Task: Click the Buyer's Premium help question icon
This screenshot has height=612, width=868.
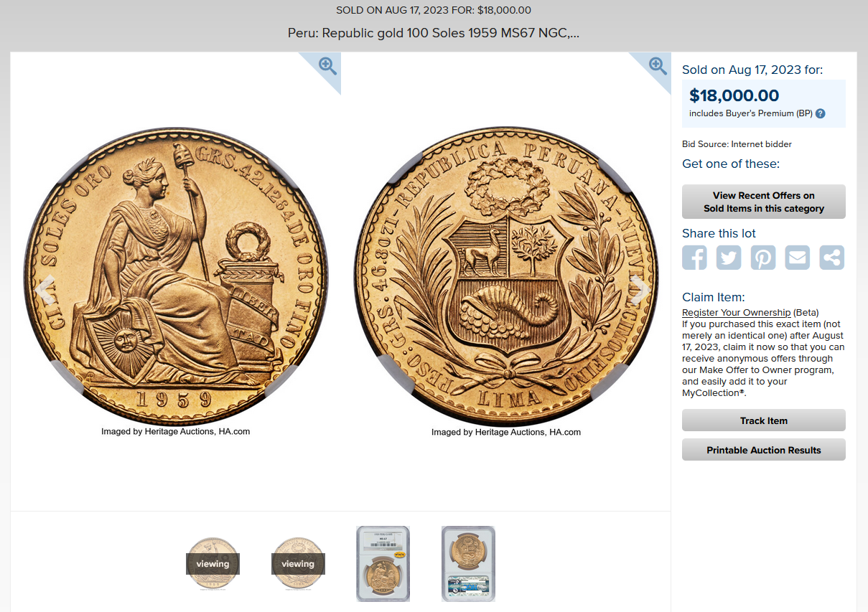Action: [821, 113]
